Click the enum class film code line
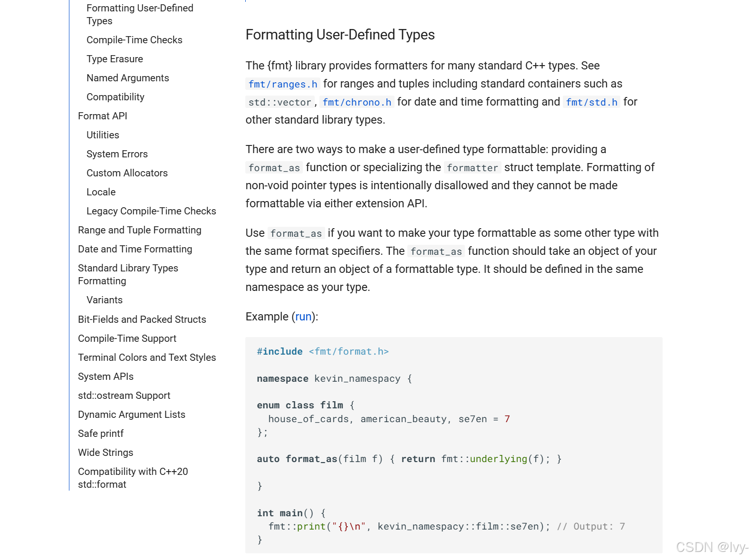The width and height of the screenshot is (751, 560). coord(306,406)
